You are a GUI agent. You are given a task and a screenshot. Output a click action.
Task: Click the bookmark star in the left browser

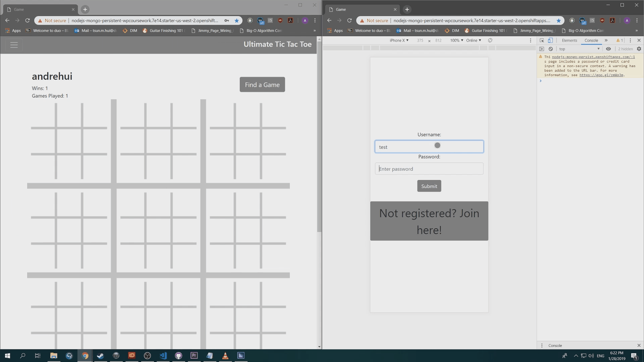tap(236, 20)
